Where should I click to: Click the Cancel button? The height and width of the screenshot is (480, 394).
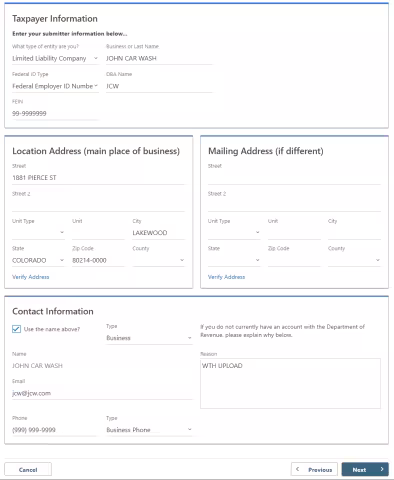click(28, 470)
